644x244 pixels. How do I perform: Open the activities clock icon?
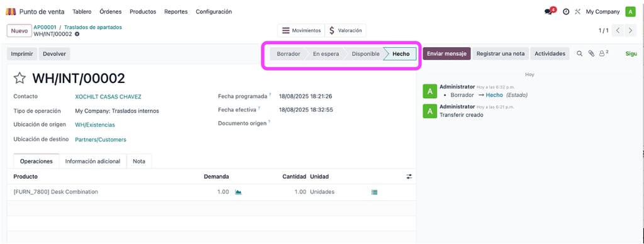point(566,12)
